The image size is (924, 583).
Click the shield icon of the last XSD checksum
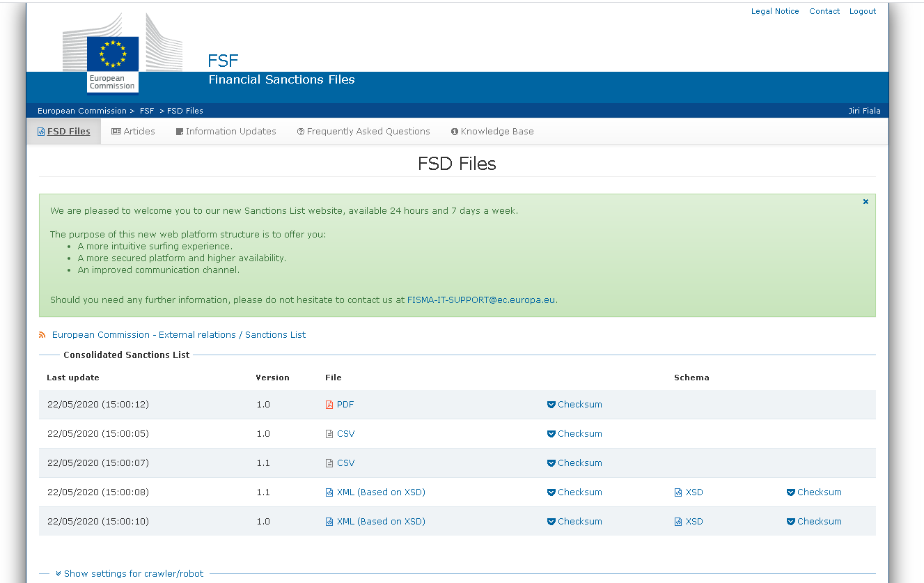(791, 522)
